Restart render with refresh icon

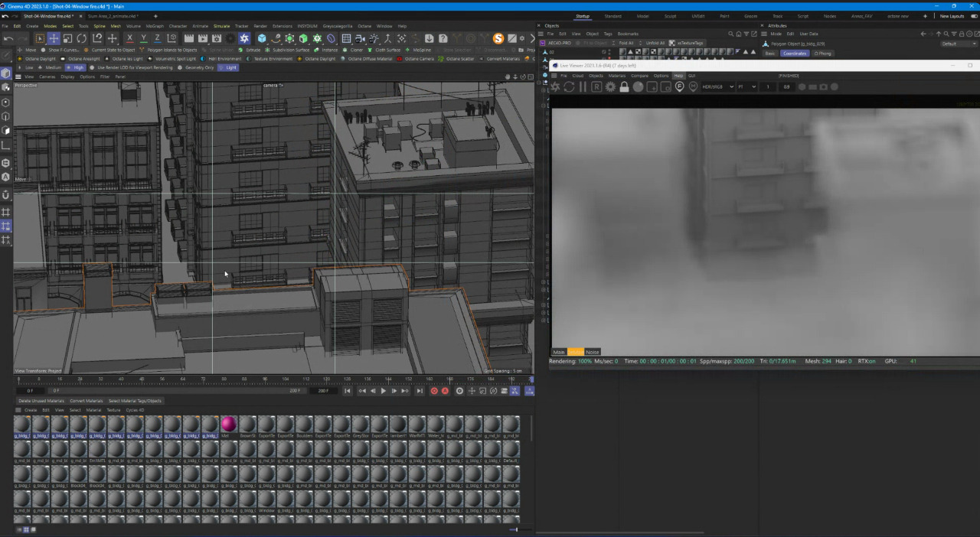click(569, 86)
